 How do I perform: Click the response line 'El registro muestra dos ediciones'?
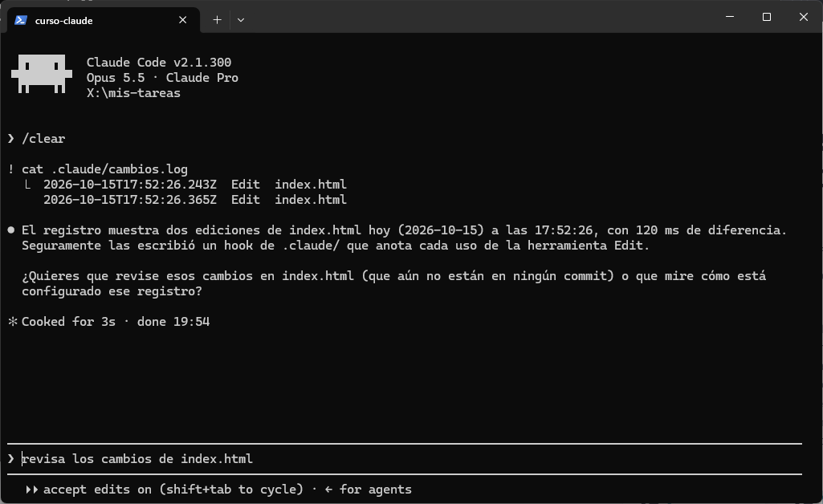tap(404, 230)
